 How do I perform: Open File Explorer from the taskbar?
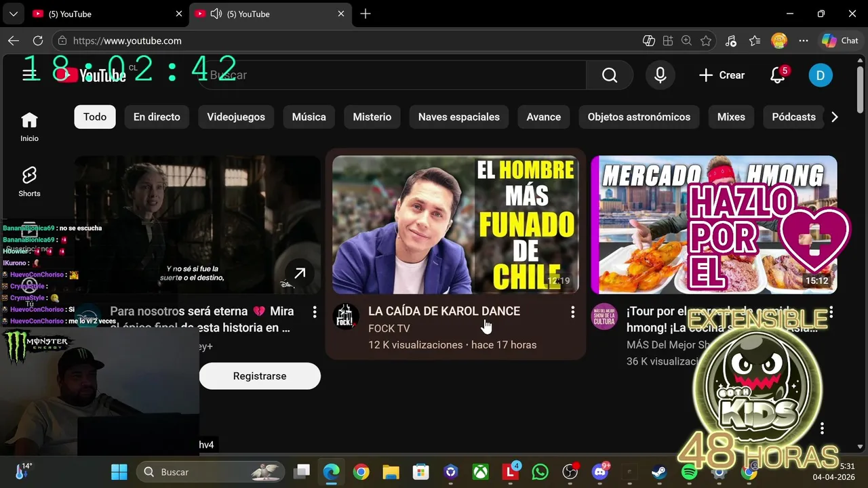(x=391, y=472)
